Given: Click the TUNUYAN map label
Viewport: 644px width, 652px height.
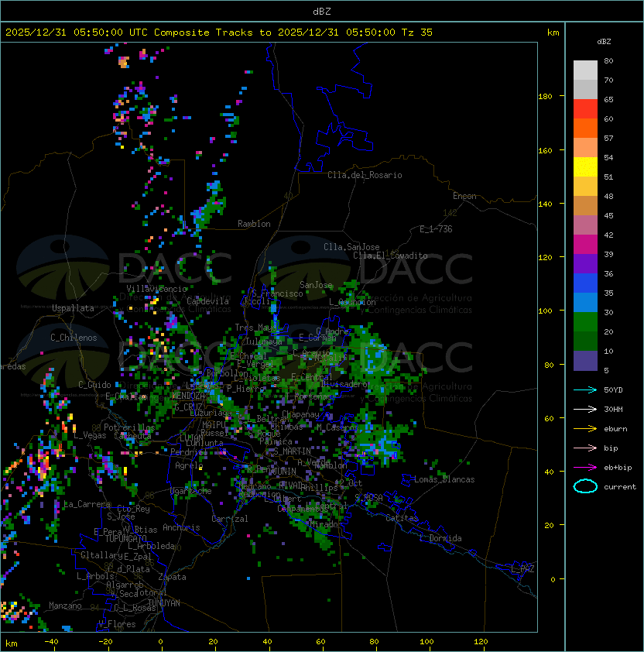Looking at the screenshot, I should click(x=164, y=603).
